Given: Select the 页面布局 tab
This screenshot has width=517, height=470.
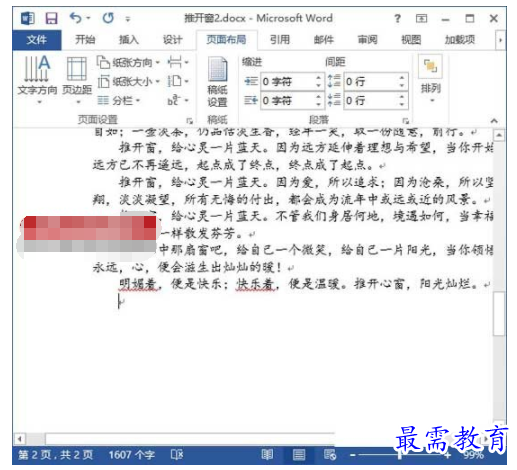Looking at the screenshot, I should point(226,40).
